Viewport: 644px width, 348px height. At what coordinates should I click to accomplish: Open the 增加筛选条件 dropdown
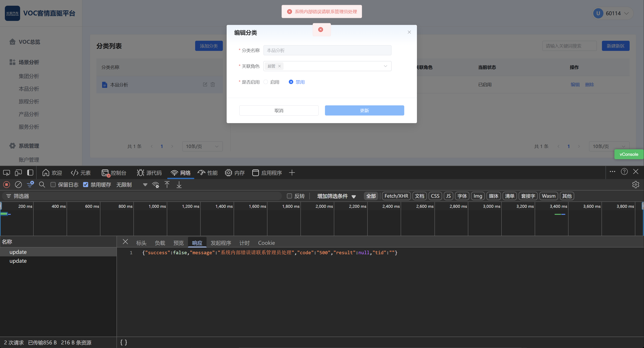336,196
